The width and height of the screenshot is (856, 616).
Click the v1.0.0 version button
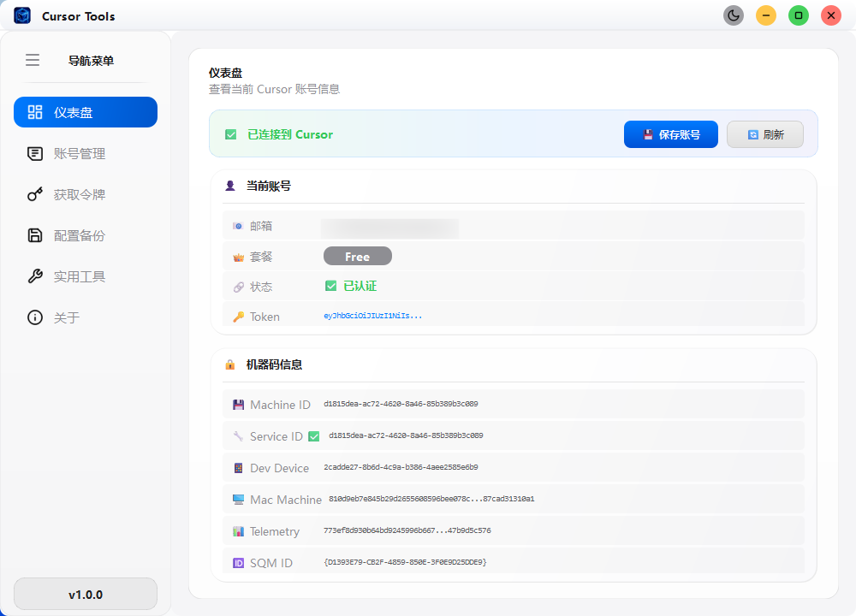(86, 594)
